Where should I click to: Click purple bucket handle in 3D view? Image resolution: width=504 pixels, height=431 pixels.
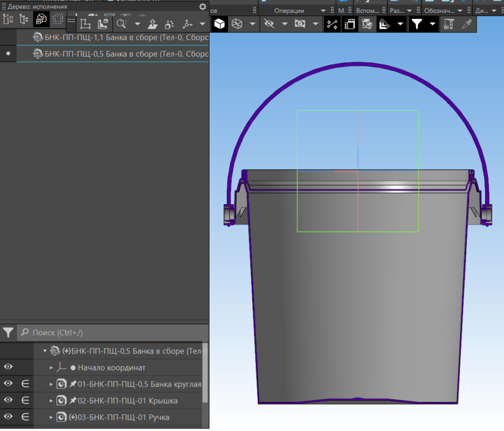point(357,65)
